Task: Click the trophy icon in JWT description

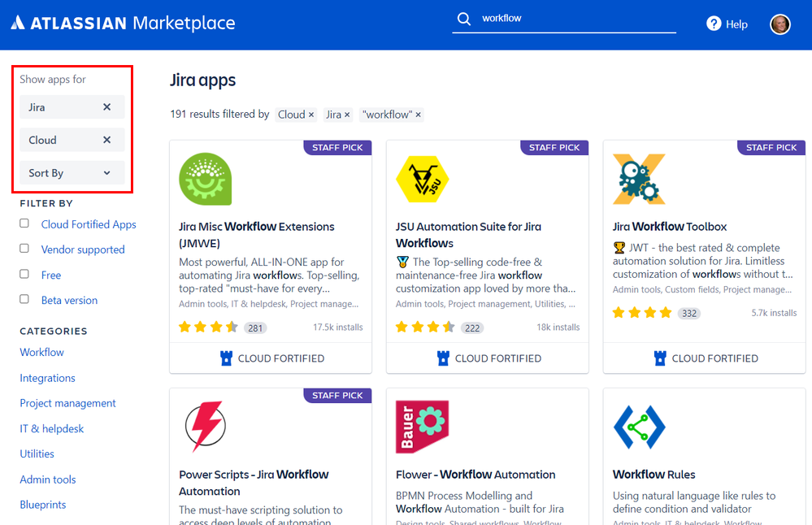Action: (x=619, y=248)
